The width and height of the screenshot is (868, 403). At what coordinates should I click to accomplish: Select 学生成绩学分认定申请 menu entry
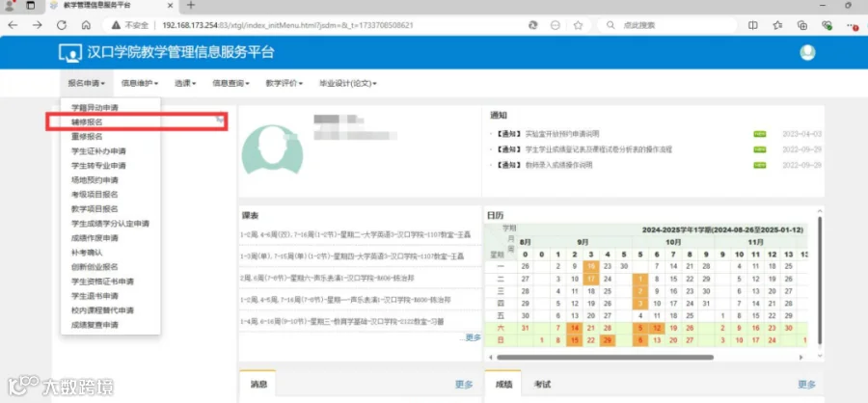(x=111, y=224)
